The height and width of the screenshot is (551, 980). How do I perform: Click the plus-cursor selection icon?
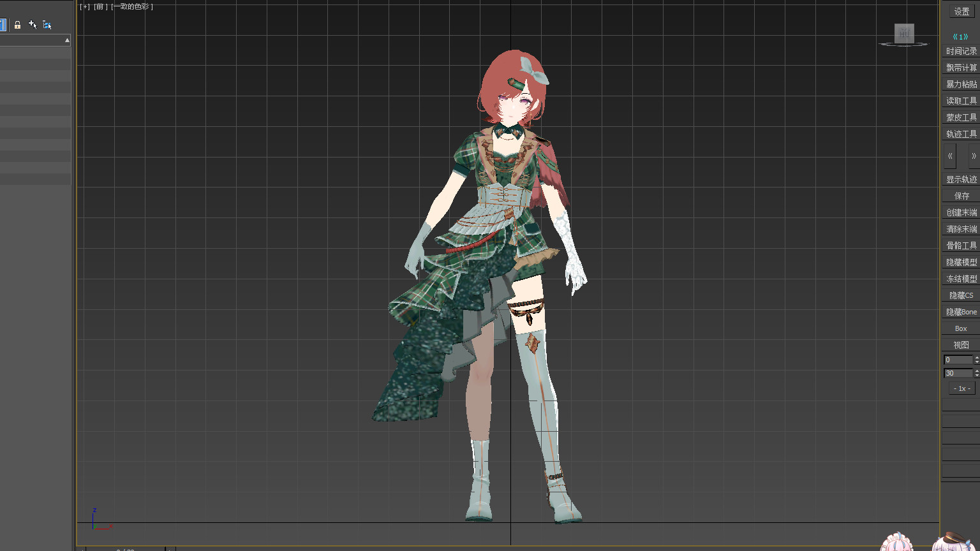(33, 25)
